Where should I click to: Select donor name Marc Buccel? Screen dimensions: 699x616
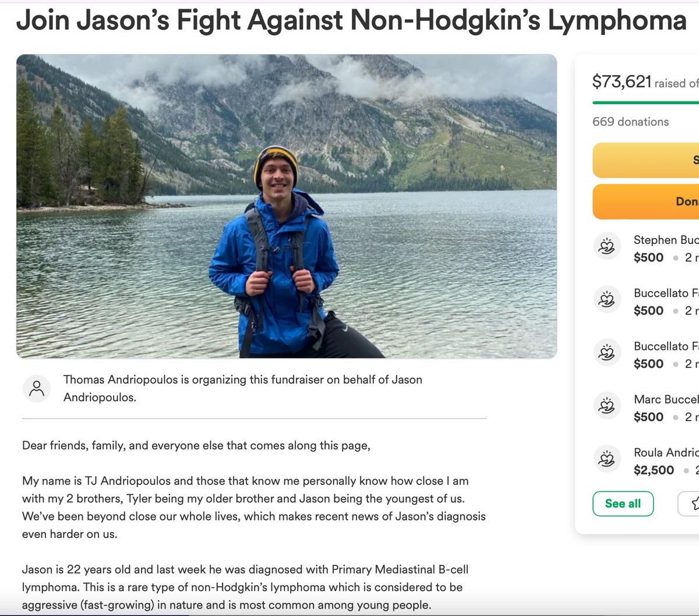coord(666,399)
